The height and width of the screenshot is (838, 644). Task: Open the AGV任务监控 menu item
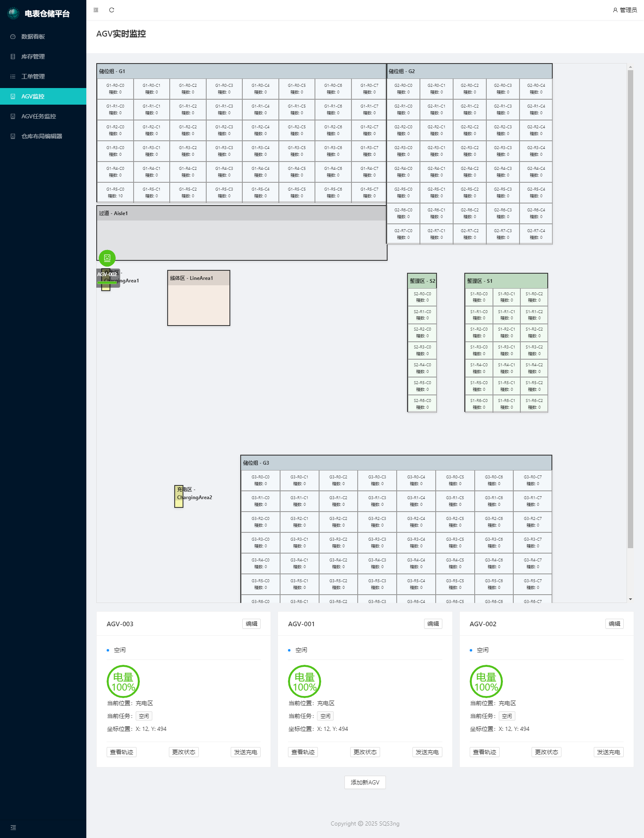39,116
